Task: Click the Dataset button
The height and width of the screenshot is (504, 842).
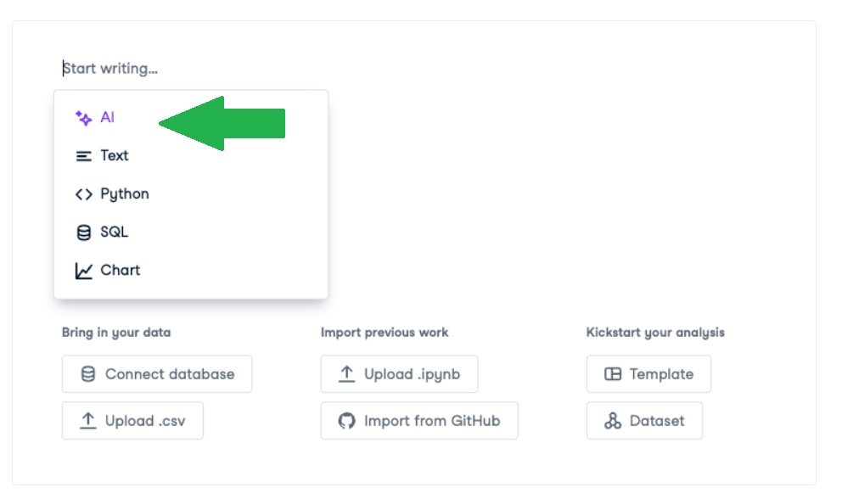Action: 644,421
